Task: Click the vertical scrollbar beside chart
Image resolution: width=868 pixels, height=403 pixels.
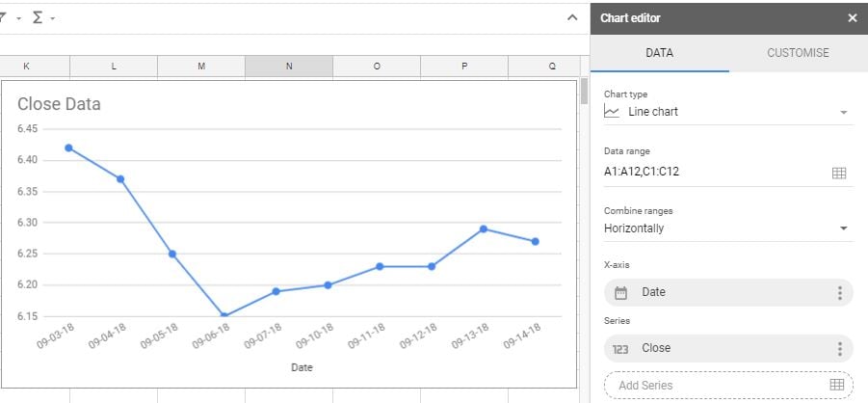Action: 584,92
